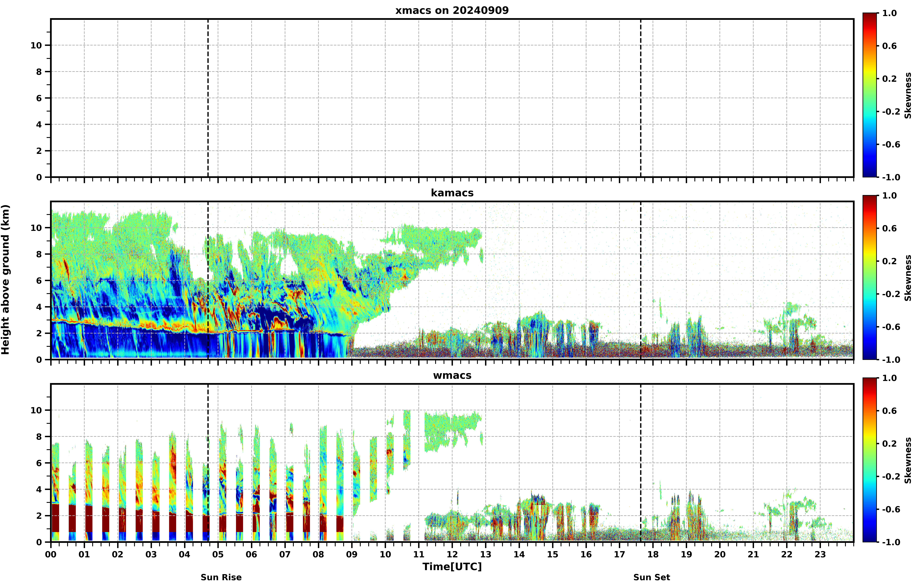Viewport: 918px width, 588px height.
Task: Click the "2" height tick in xmacs panel
Action: (39, 151)
